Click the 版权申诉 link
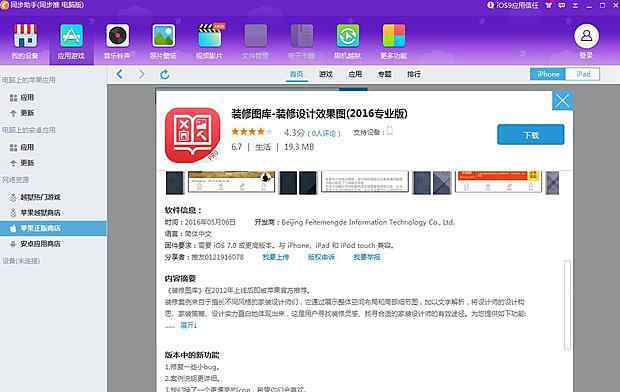620x392 pixels. click(321, 257)
